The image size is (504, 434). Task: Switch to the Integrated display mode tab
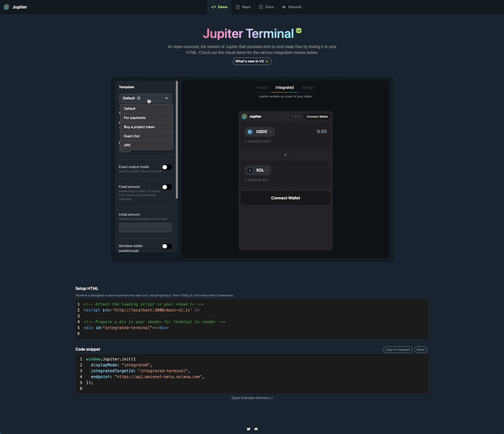coord(284,88)
